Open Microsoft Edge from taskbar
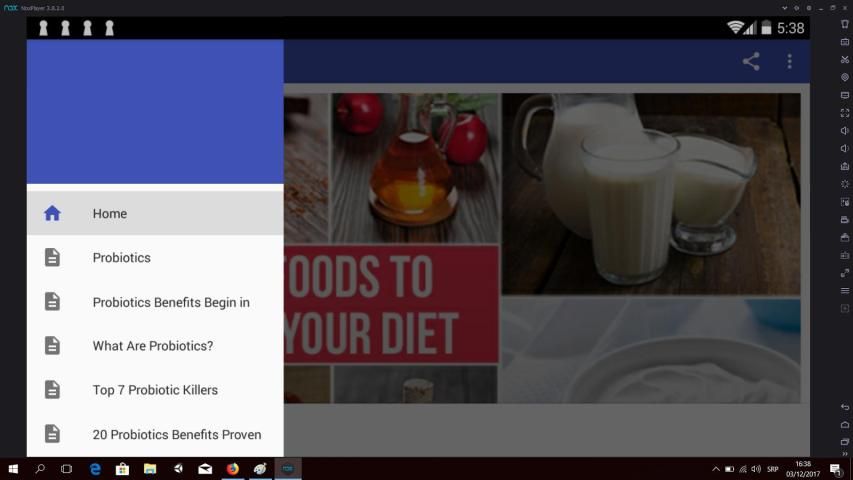 point(95,468)
